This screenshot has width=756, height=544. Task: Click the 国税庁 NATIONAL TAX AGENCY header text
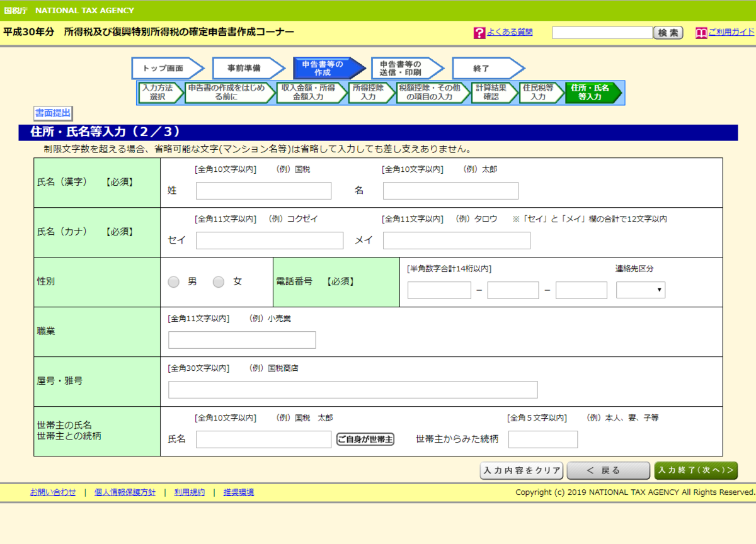point(69,11)
